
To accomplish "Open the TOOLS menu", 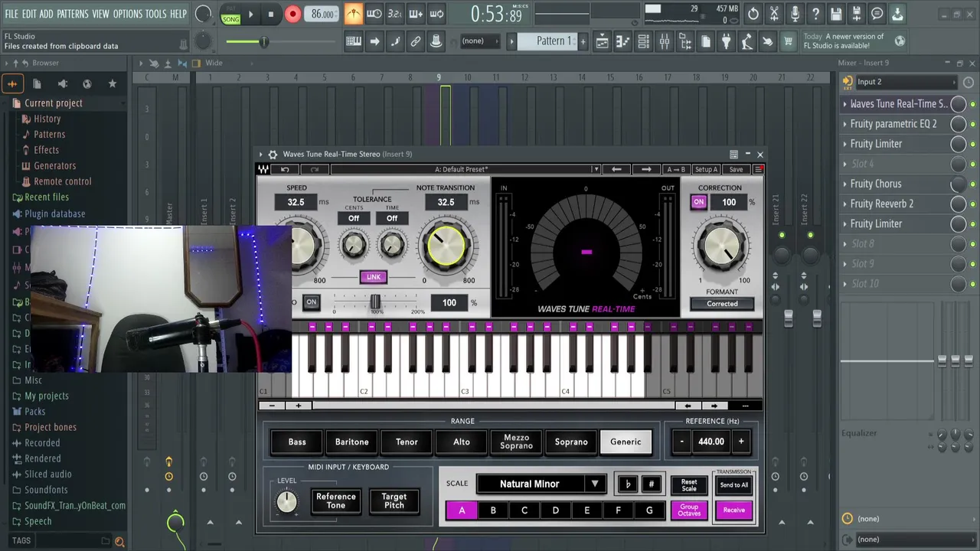I will click(x=156, y=14).
